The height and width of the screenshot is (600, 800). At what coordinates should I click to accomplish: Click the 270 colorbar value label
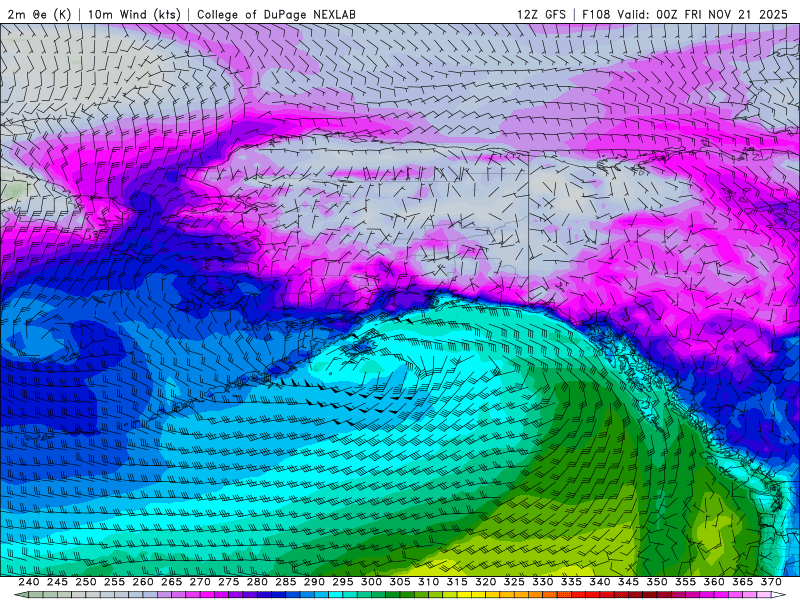(200, 582)
